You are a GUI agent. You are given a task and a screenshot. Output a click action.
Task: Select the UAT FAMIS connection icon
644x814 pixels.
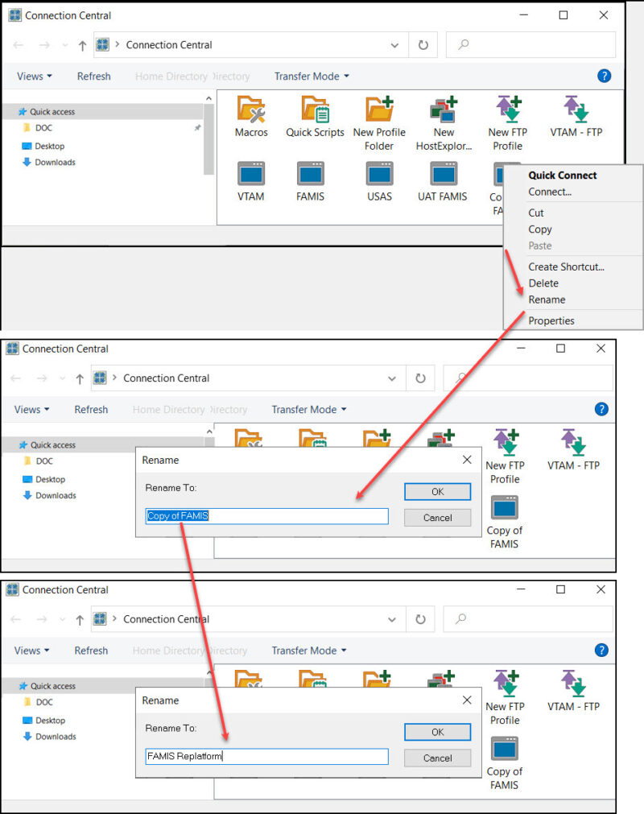[x=442, y=176]
